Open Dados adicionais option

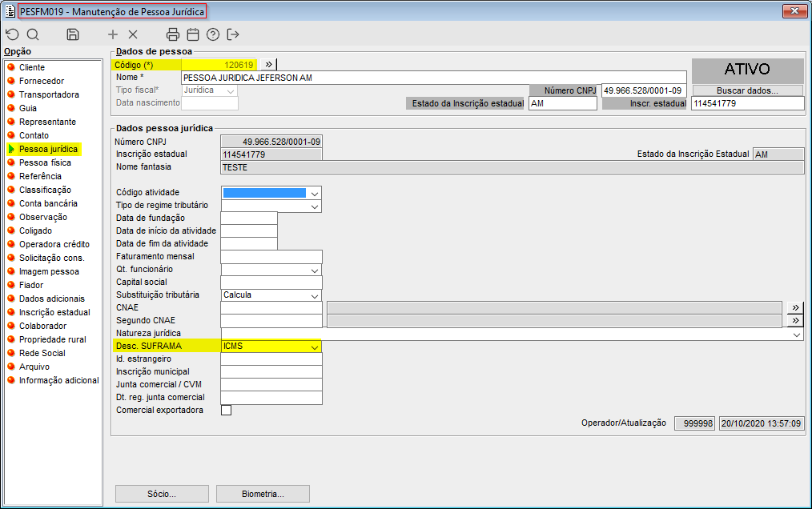[x=52, y=299]
